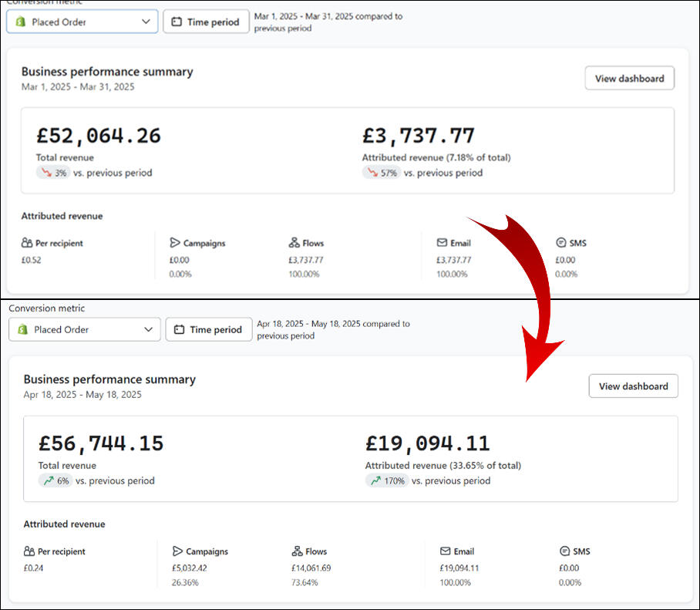Click the Flows icon above £14,061.69
This screenshot has height=610, width=700.
297,551
